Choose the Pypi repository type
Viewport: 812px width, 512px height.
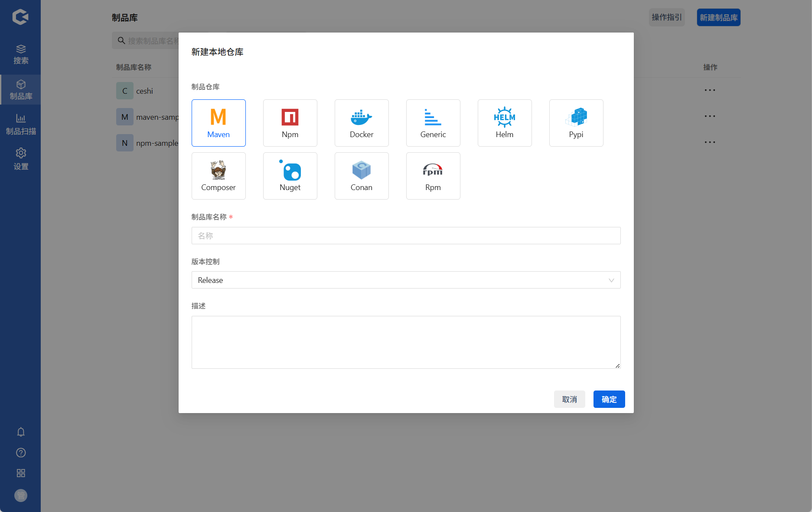[x=576, y=123]
